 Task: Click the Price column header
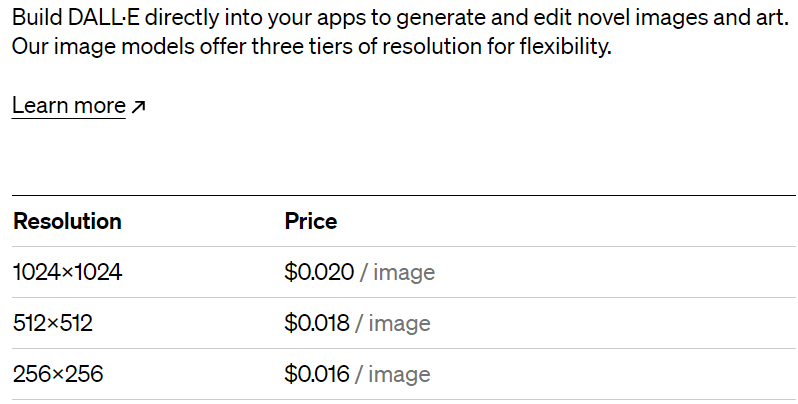pos(311,221)
